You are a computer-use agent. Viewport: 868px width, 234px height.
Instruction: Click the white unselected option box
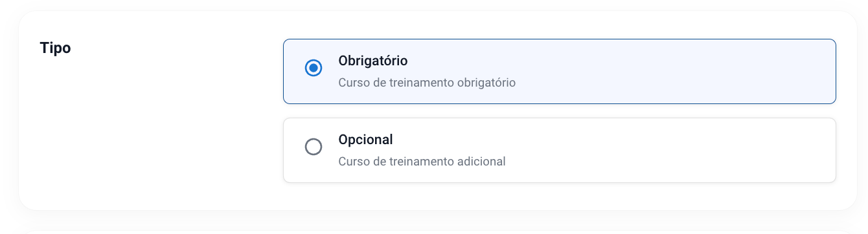pyautogui.click(x=560, y=150)
